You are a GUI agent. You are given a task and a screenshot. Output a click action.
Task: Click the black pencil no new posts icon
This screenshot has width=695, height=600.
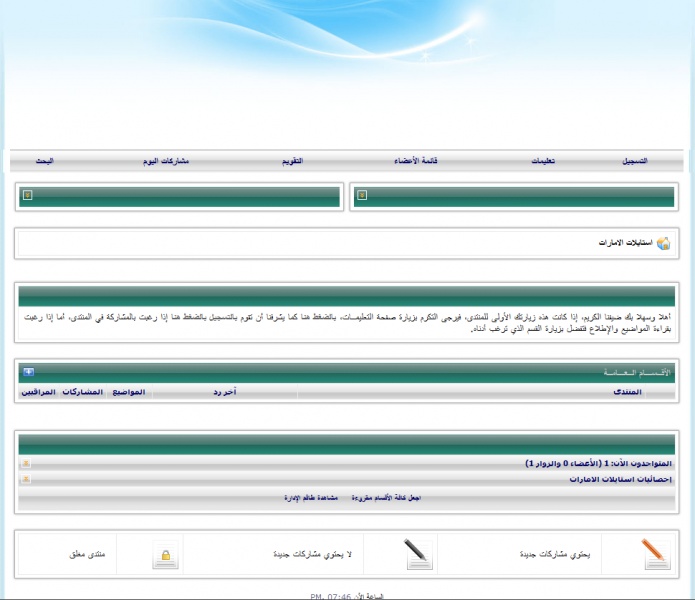tap(419, 553)
